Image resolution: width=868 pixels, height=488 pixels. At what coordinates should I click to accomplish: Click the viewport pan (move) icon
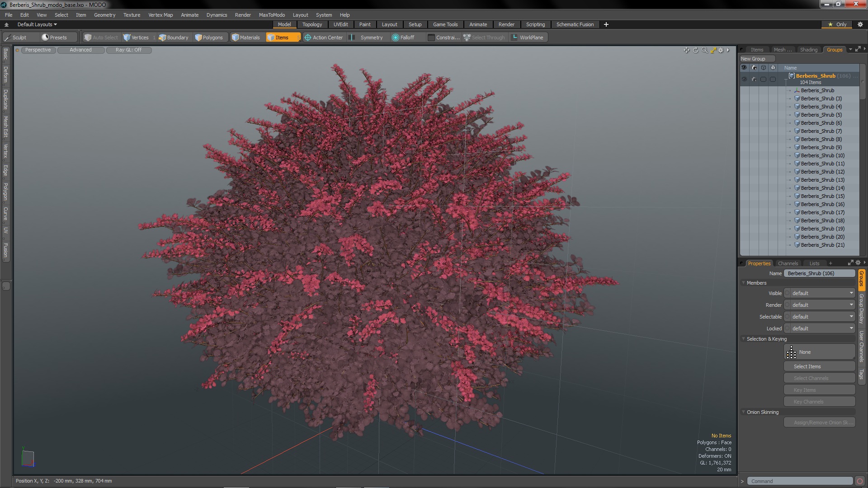[x=687, y=50]
